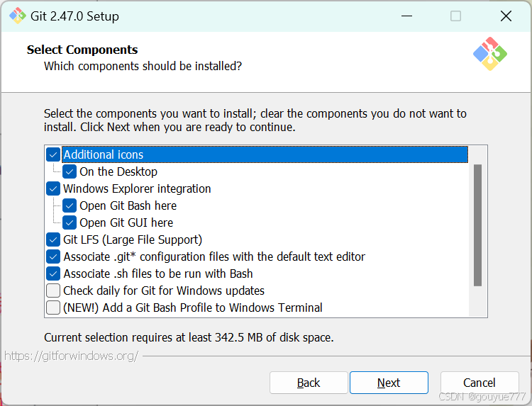The image size is (532, 406).
Task: Click the components list scrollbar
Action: pos(477,225)
